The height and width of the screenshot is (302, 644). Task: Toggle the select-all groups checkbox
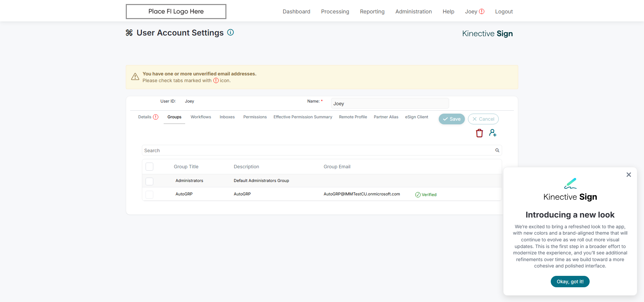click(150, 167)
